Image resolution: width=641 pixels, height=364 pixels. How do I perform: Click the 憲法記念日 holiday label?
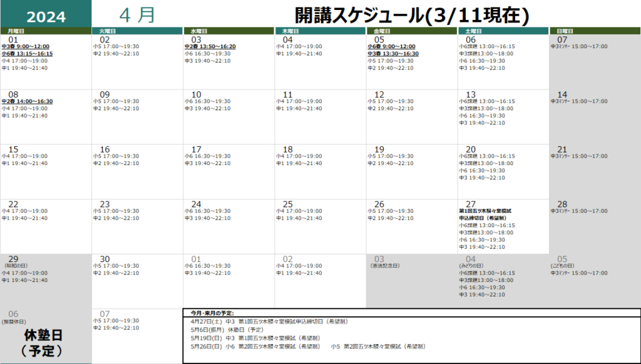(x=386, y=266)
